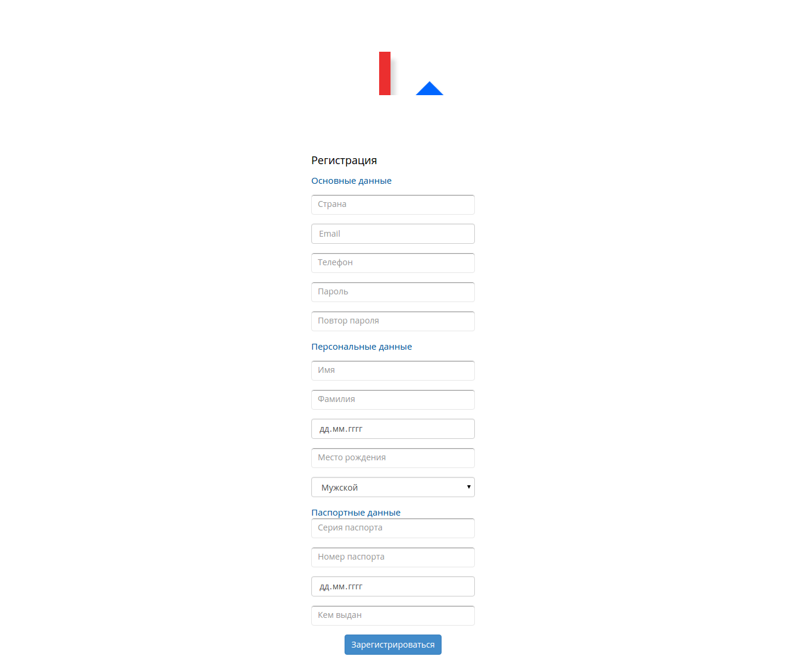Select the Страна input field

[393, 204]
